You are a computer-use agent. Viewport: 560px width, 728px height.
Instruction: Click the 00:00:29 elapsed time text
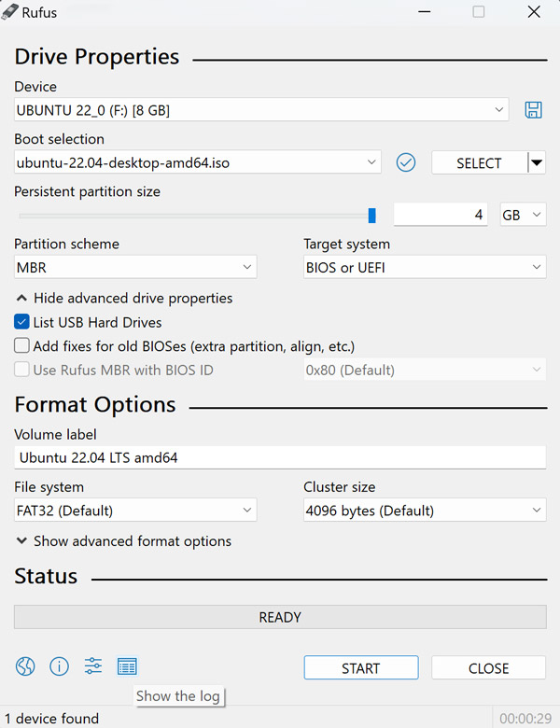[525, 719]
